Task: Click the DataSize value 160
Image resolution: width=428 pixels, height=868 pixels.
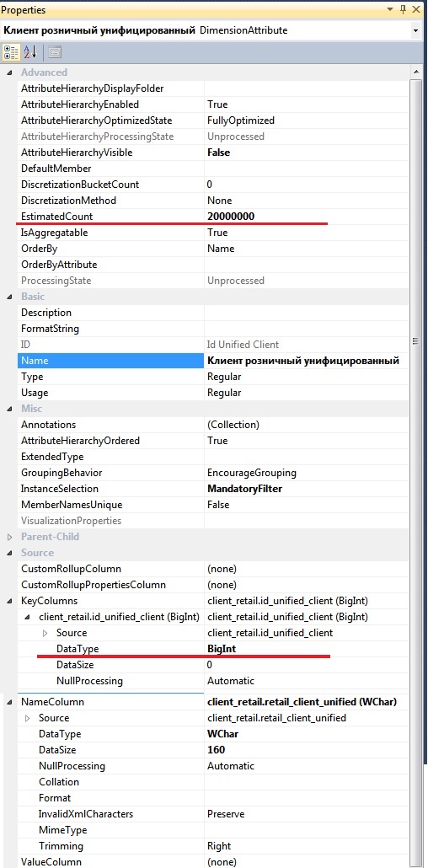Action: [x=216, y=750]
